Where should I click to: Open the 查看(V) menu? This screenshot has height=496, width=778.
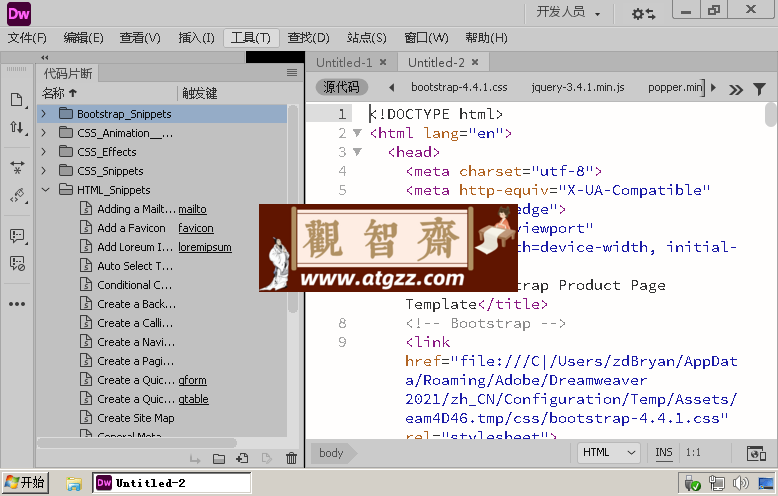(x=140, y=38)
